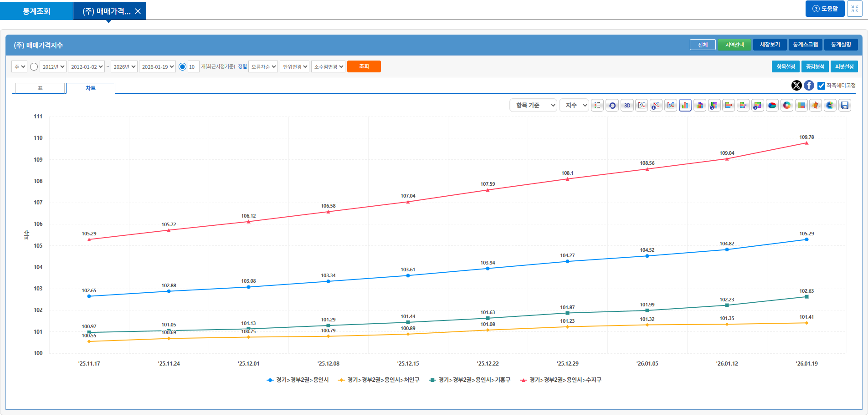Close the (주) 매매가격 tab

(x=138, y=11)
